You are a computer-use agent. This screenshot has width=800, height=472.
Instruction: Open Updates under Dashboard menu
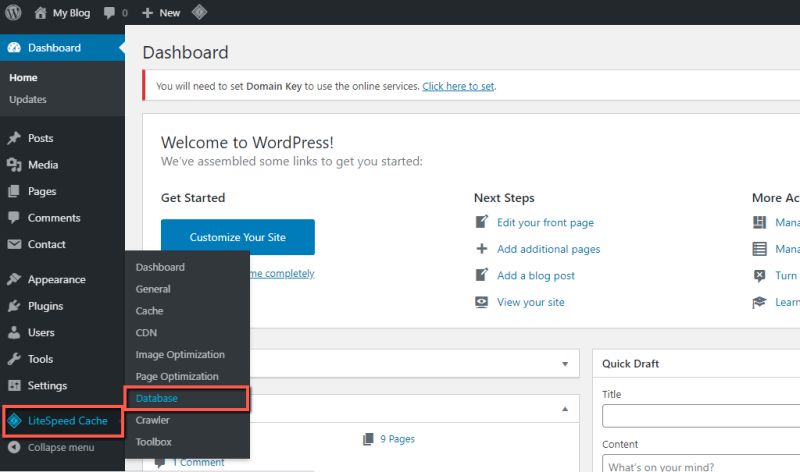tap(28, 99)
